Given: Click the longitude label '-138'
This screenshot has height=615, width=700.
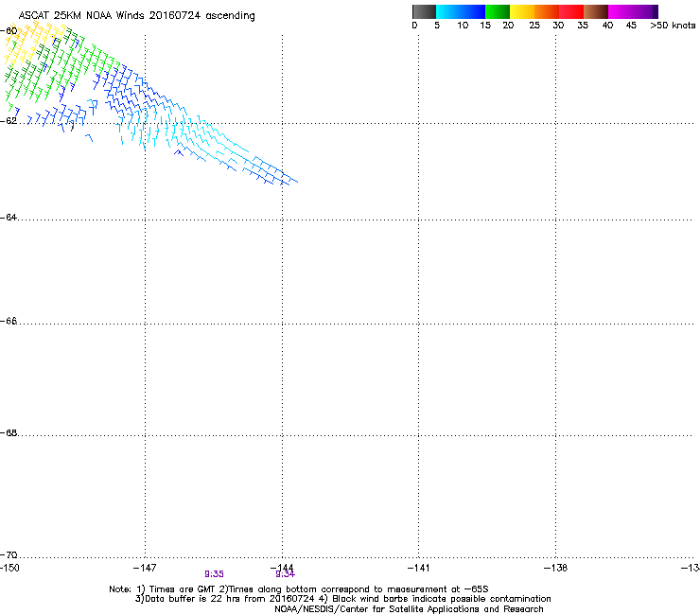Looking at the screenshot, I should coord(555,568).
